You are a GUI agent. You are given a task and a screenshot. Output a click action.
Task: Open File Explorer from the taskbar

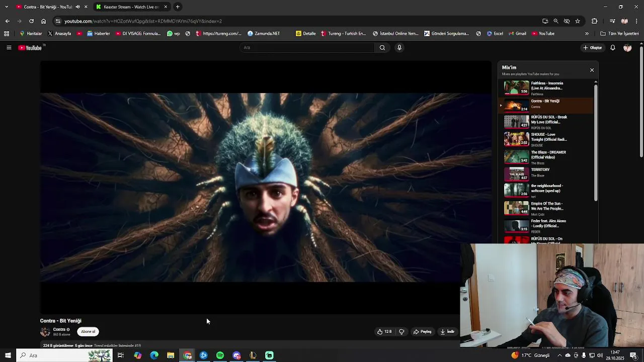click(171, 355)
